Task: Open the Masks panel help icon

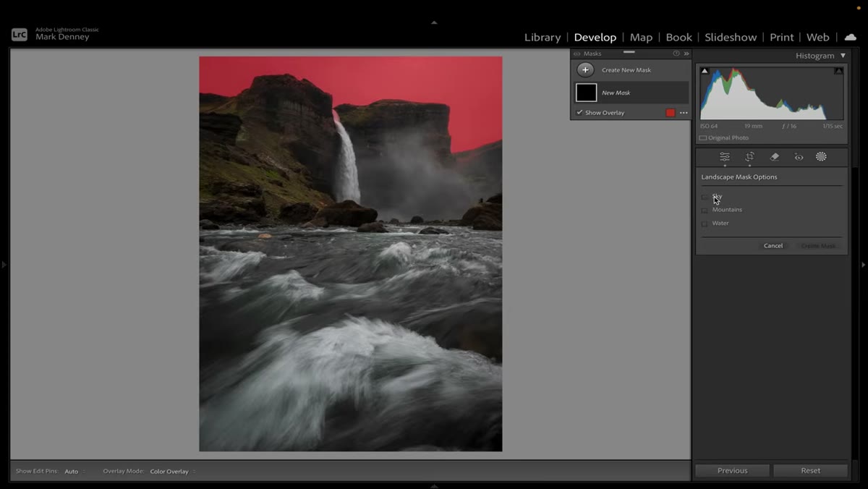Action: pyautogui.click(x=676, y=54)
